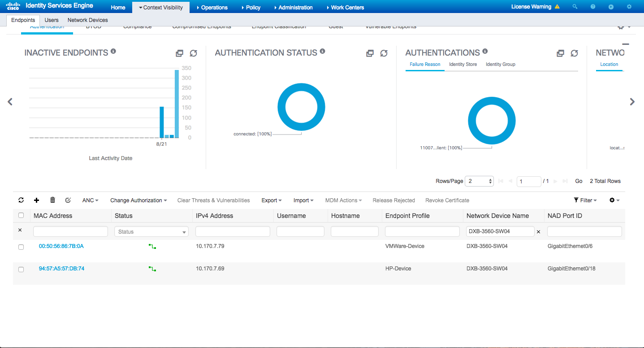This screenshot has height=348, width=644.
Task: Open endpoint 94:57:A5:57:DB:74 link
Action: 61,269
